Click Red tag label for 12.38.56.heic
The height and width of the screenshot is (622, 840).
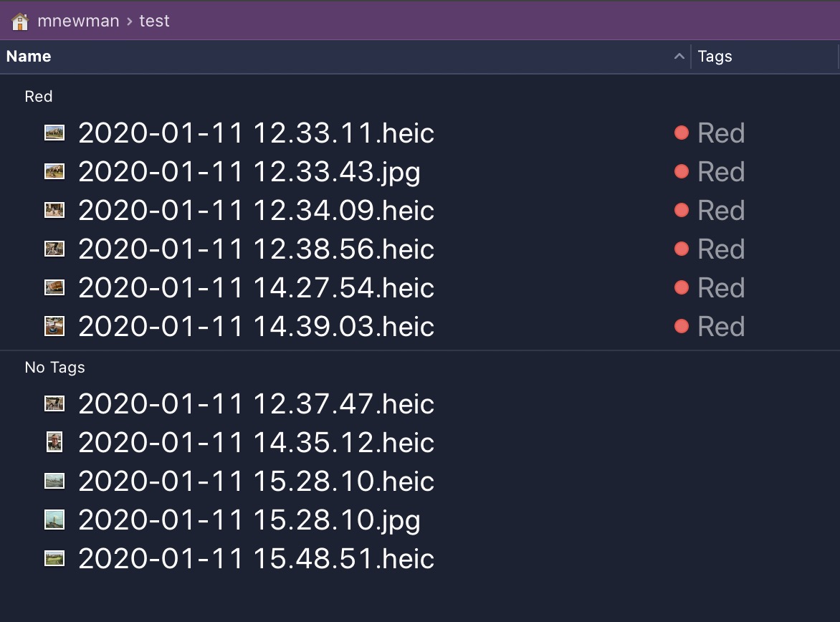pos(721,249)
